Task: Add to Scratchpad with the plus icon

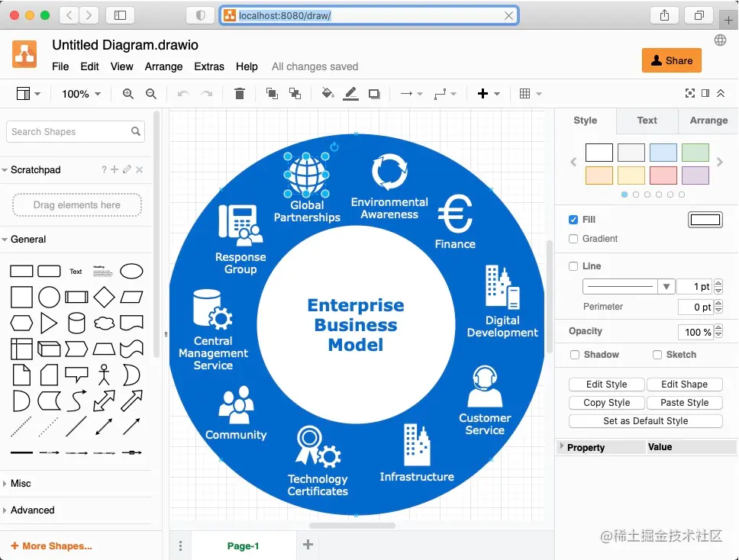Action: 115,169
